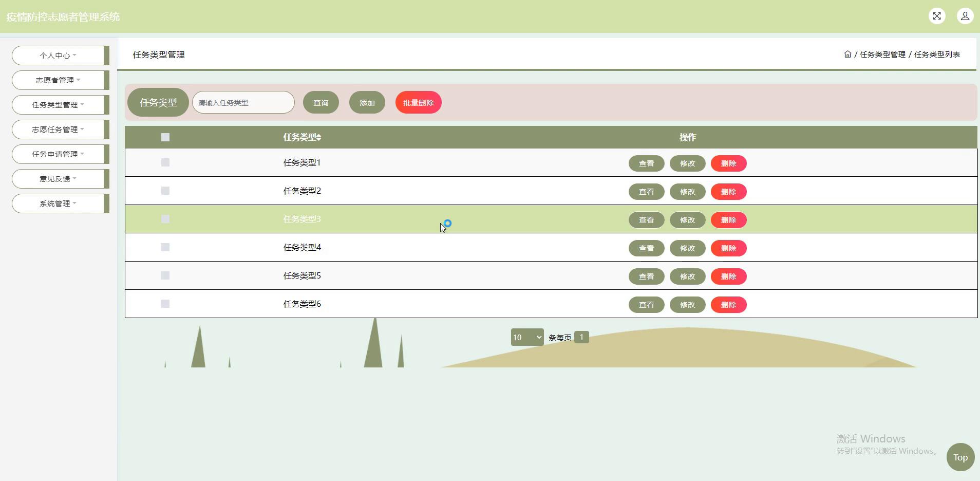Image resolution: width=980 pixels, height=481 pixels.
Task: Edit 任务类型2 with 修改
Action: point(688,192)
